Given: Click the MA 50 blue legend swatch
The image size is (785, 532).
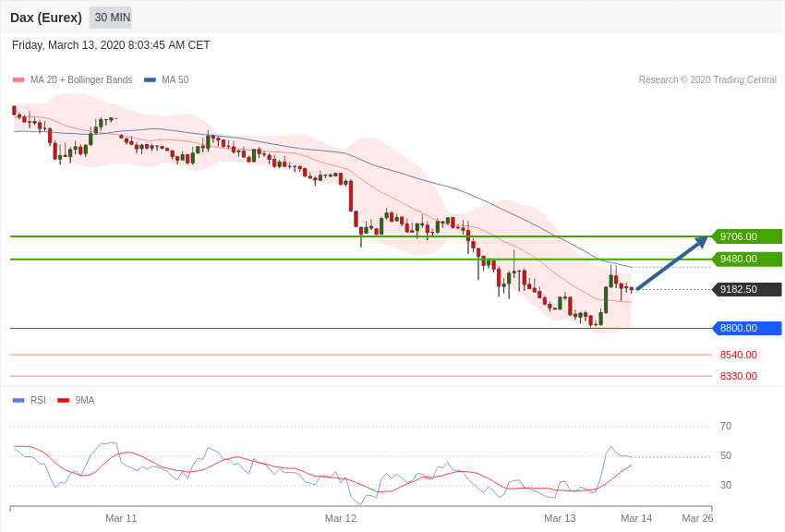Looking at the screenshot, I should [x=150, y=80].
